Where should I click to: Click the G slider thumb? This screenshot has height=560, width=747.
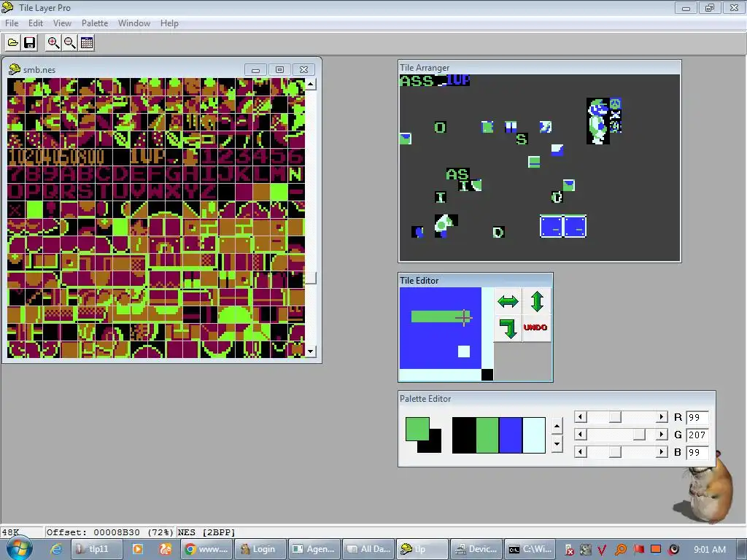pyautogui.click(x=639, y=435)
